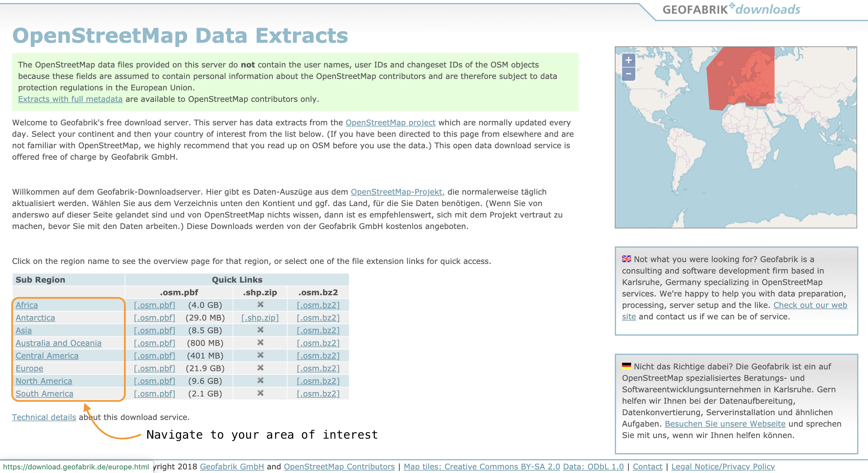The image size is (868, 473).
Task: Download South America .osm.bz2 file
Action: pyautogui.click(x=318, y=393)
